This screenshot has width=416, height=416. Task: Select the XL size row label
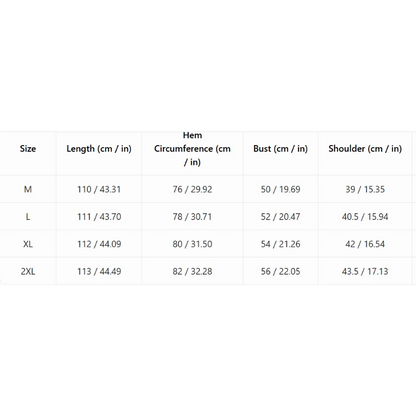(28, 244)
